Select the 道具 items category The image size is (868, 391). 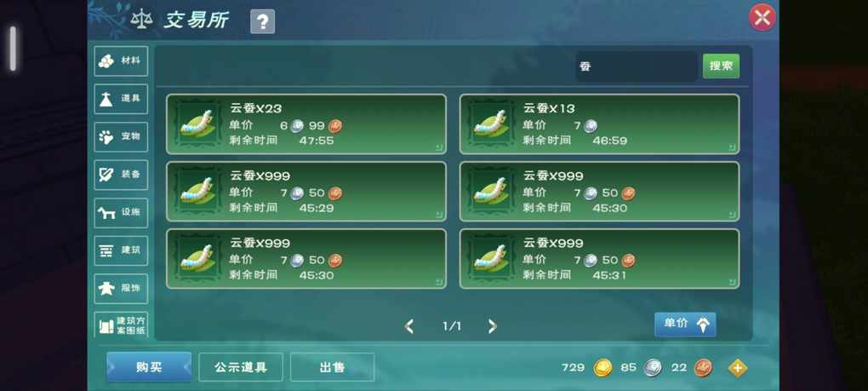121,99
